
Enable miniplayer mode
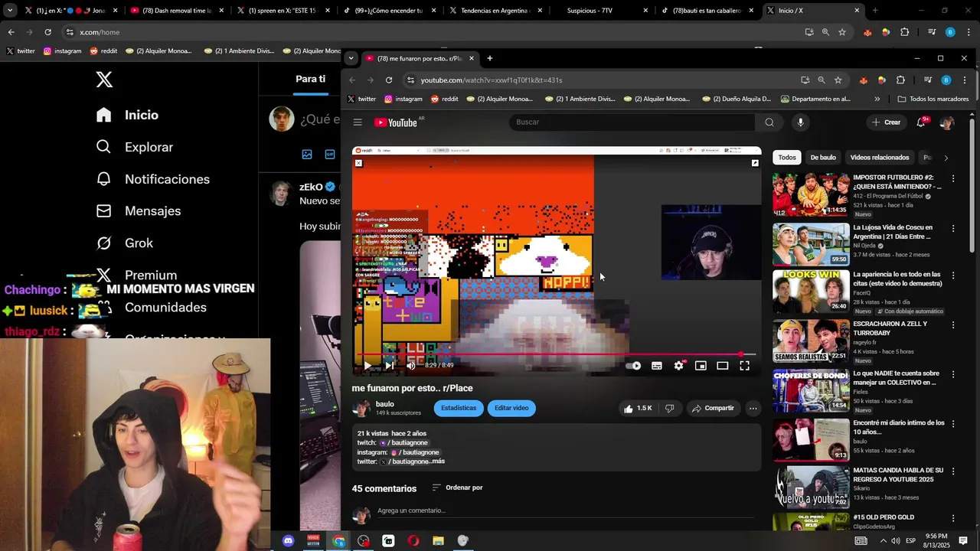pos(701,366)
